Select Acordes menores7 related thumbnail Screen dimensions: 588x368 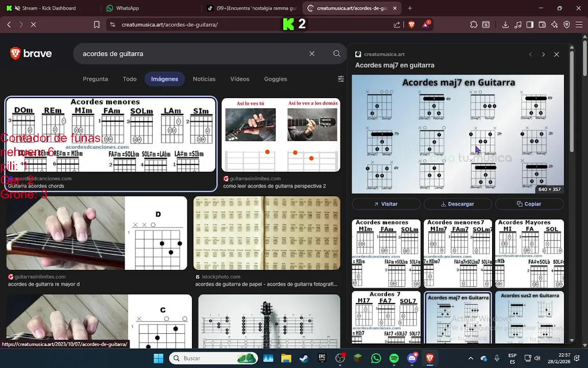[457, 254]
